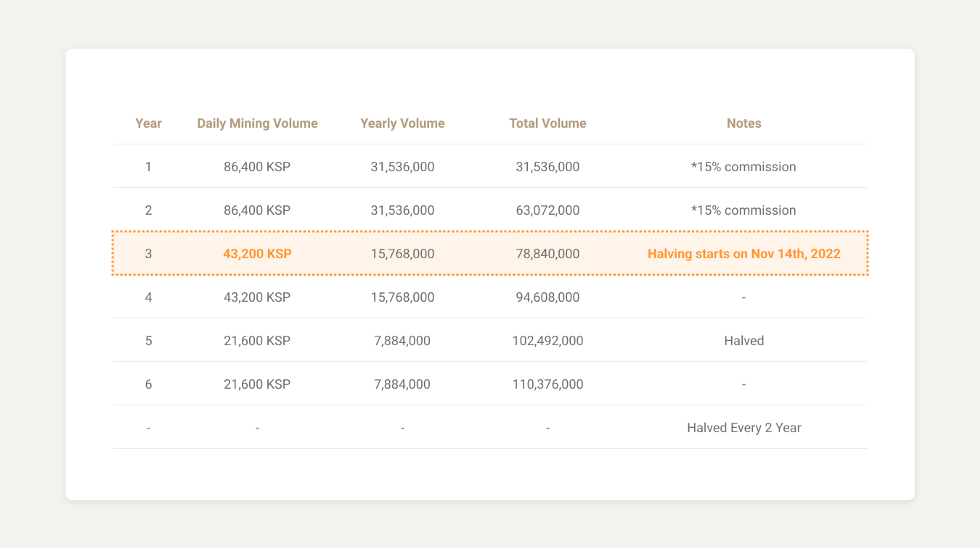Select year cell '2'
Image resolution: width=980 pixels, height=548 pixels.
(x=148, y=211)
